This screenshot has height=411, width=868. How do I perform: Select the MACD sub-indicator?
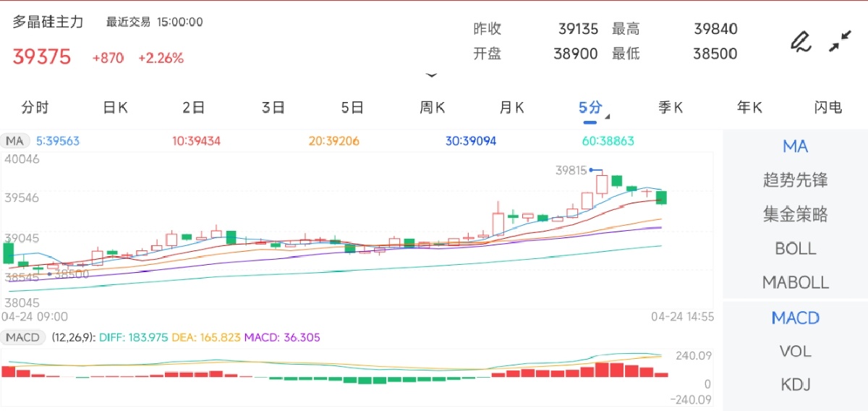[x=796, y=318]
